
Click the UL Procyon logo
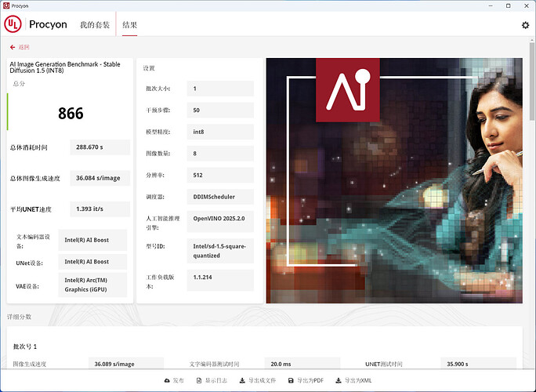pyautogui.click(x=36, y=24)
